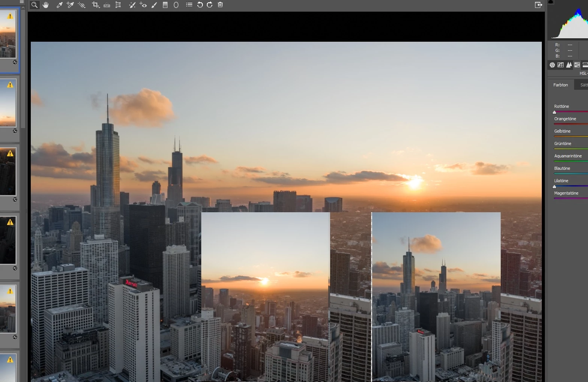Click the Gelbtöne slider track

click(x=571, y=136)
